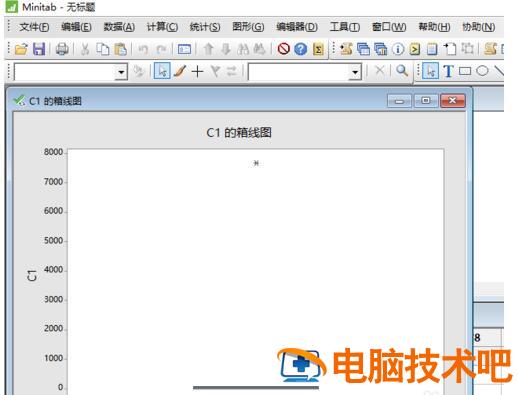Select the Cut scissors icon
Image resolution: width=519 pixels, height=395 pixels.
[85, 49]
